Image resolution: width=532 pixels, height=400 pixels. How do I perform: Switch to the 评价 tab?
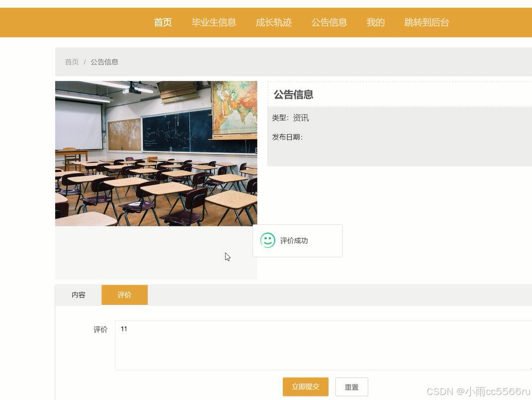pyautogui.click(x=124, y=295)
